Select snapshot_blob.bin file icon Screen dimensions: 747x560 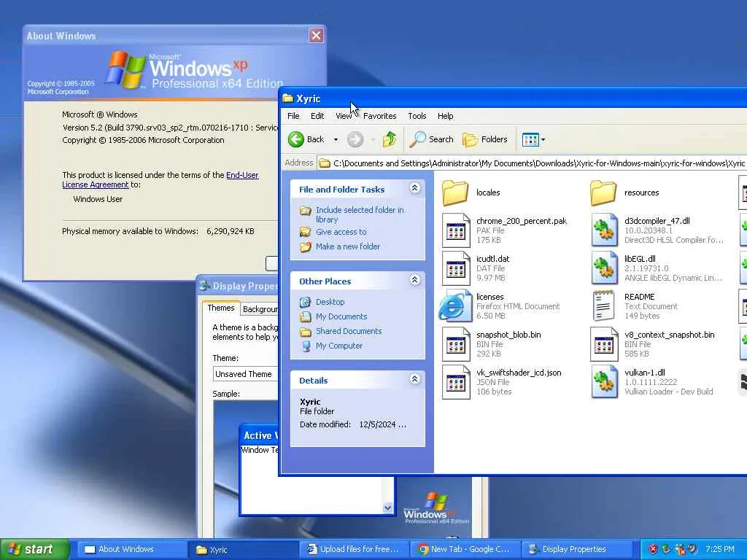coord(456,344)
